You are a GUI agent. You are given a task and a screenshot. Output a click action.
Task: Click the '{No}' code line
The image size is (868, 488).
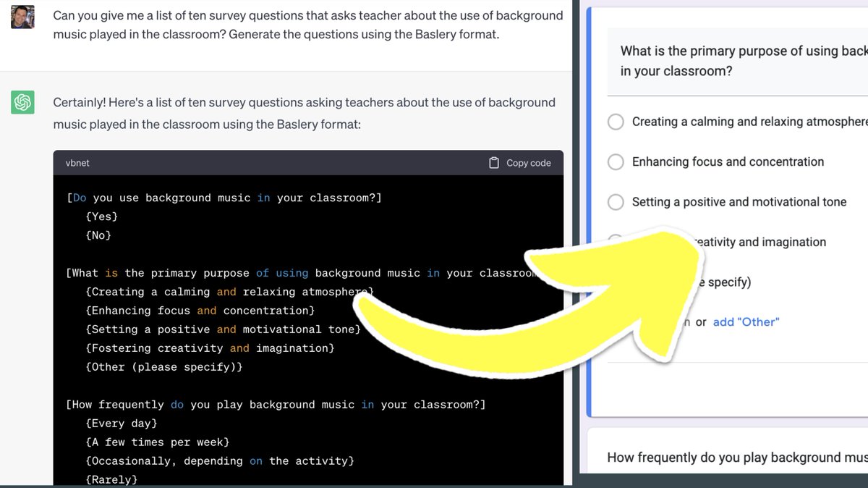(98, 235)
